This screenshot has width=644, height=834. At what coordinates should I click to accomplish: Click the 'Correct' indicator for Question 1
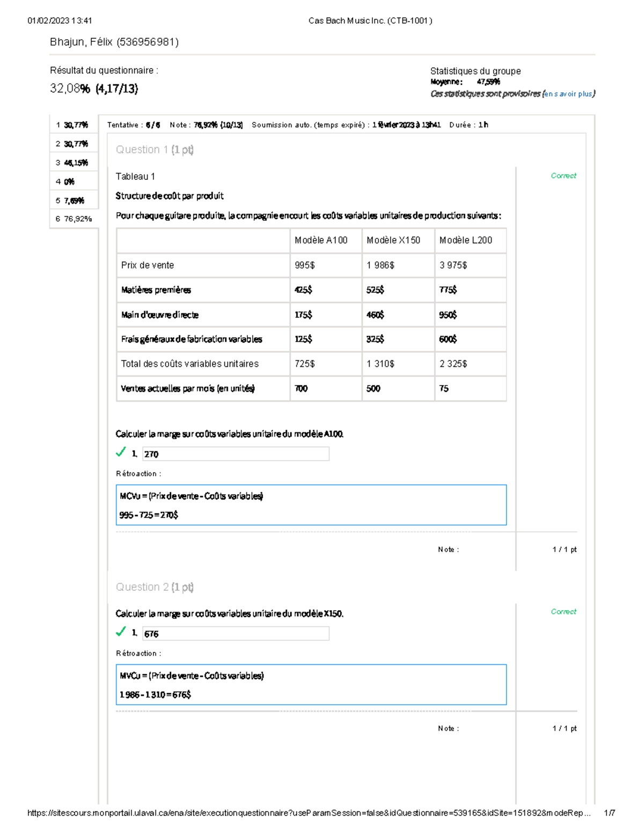563,176
